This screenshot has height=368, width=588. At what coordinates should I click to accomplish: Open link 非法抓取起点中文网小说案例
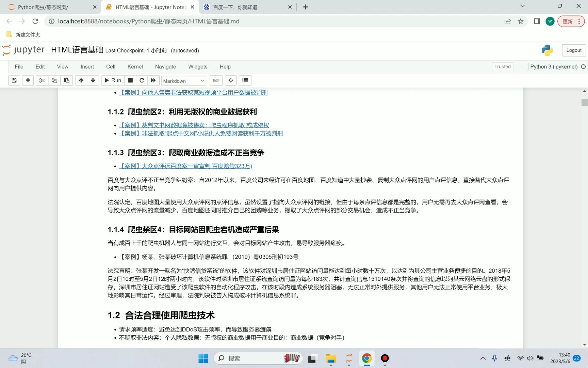coord(201,133)
